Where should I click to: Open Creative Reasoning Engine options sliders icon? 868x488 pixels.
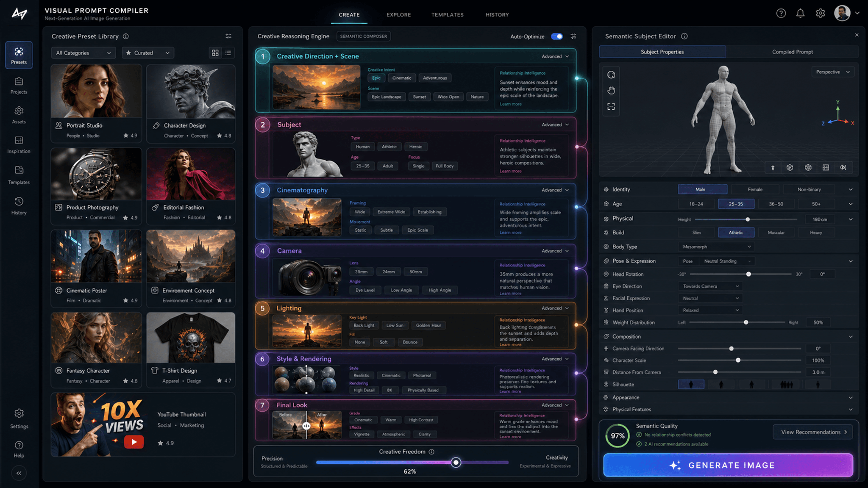[573, 36]
